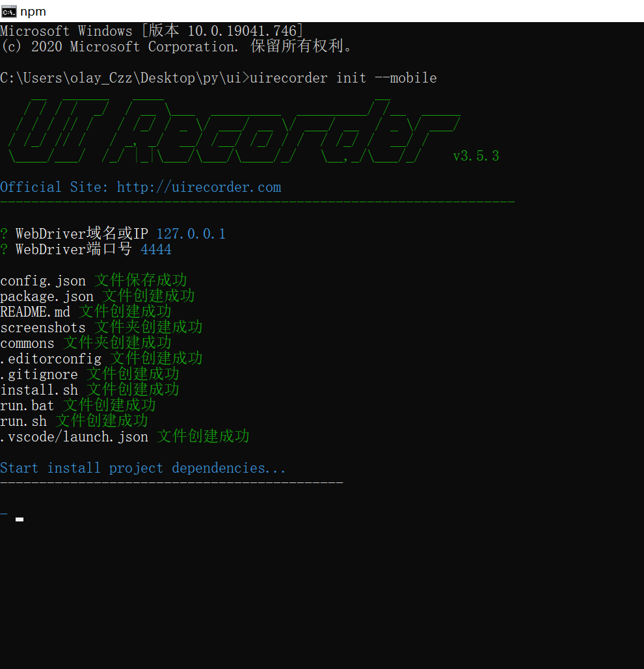
Task: Select the WebDriver port value 4444
Action: coord(156,249)
